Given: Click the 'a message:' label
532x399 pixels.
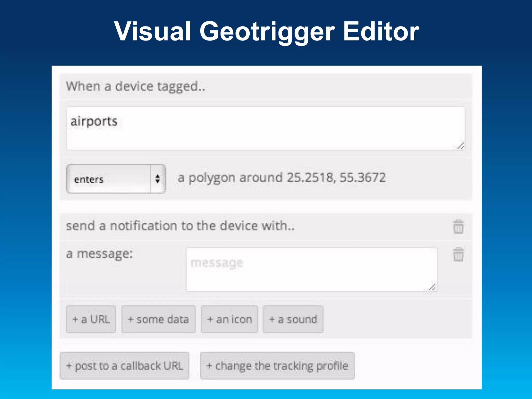Looking at the screenshot, I should pyautogui.click(x=99, y=254).
